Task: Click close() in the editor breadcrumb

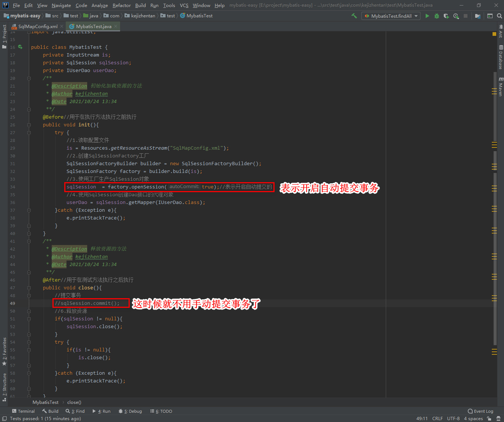Action: pyautogui.click(x=74, y=402)
